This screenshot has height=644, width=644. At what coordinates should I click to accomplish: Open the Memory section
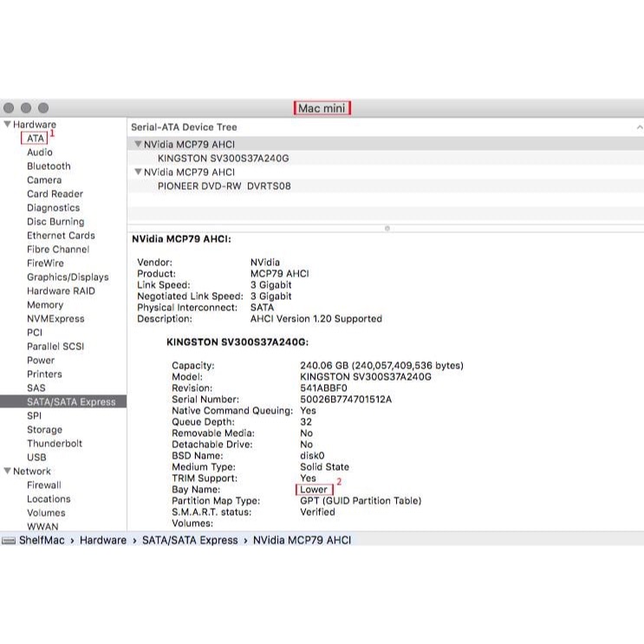pyautogui.click(x=45, y=305)
